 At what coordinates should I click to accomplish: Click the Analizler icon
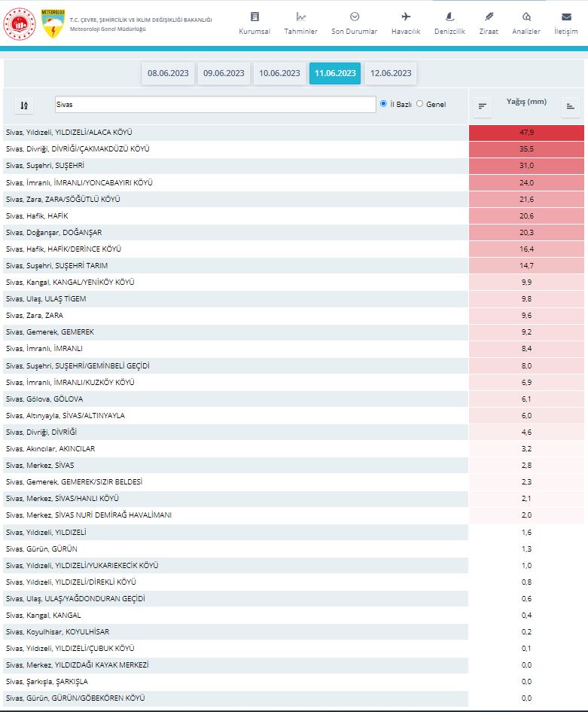pos(526,17)
